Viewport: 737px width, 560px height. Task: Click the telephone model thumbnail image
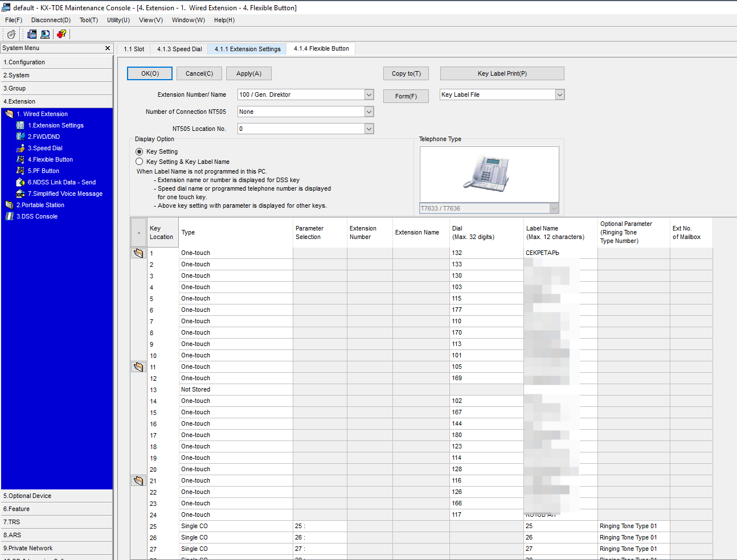click(x=489, y=174)
